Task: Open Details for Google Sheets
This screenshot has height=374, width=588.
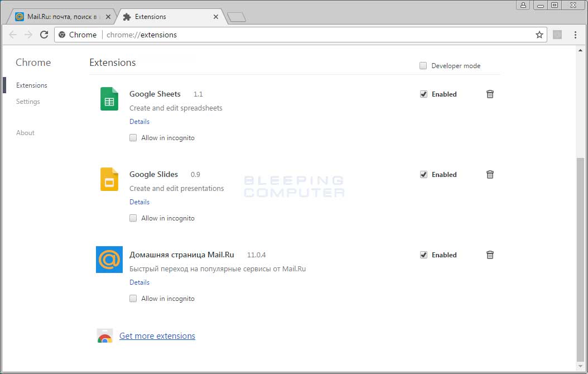Action: (139, 121)
